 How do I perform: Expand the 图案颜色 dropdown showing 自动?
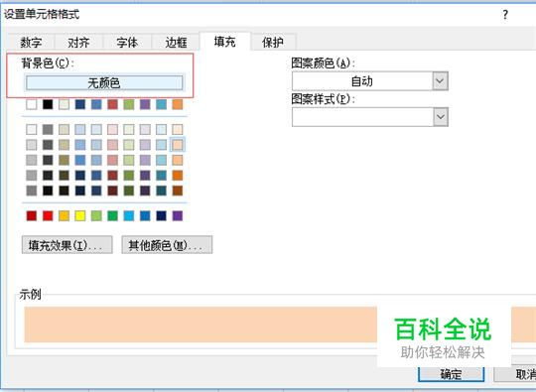440,81
